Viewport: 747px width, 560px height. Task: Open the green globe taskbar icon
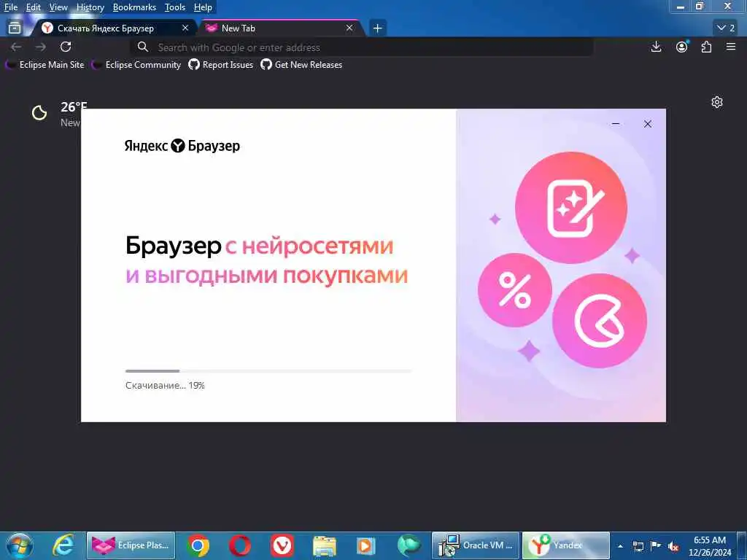pos(409,545)
